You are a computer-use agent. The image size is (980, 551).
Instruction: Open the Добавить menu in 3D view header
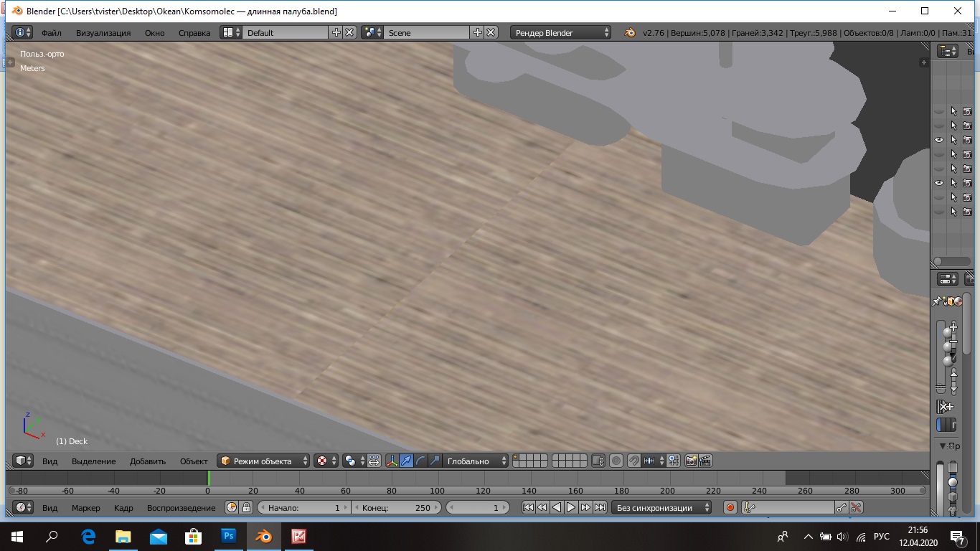(x=148, y=461)
